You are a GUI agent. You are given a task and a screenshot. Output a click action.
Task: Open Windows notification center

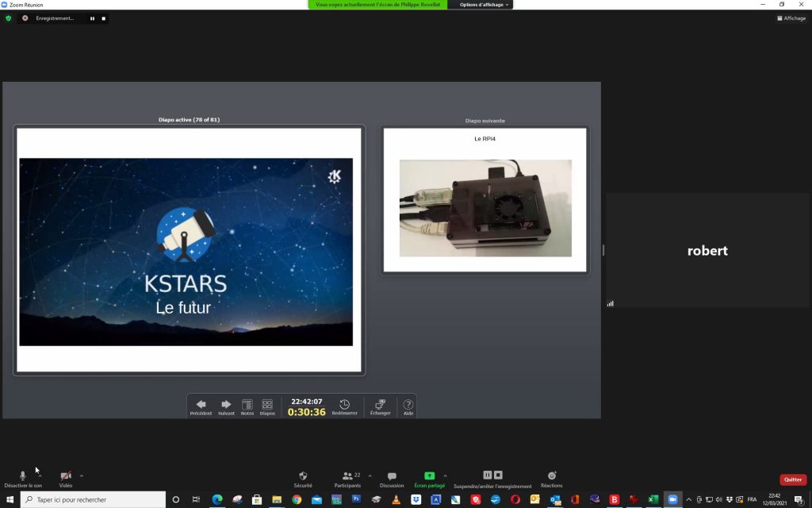tap(799, 500)
